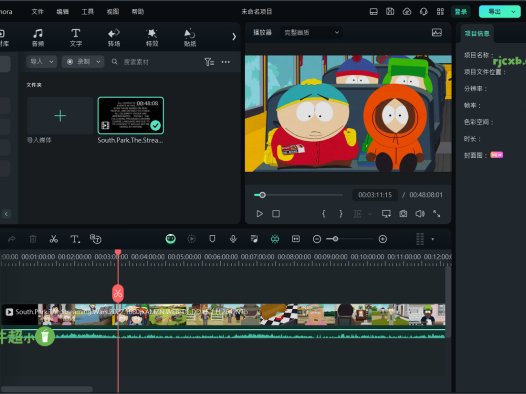The height and width of the screenshot is (394, 526).
Task: Open the 帮助 menu
Action: pyautogui.click(x=138, y=12)
